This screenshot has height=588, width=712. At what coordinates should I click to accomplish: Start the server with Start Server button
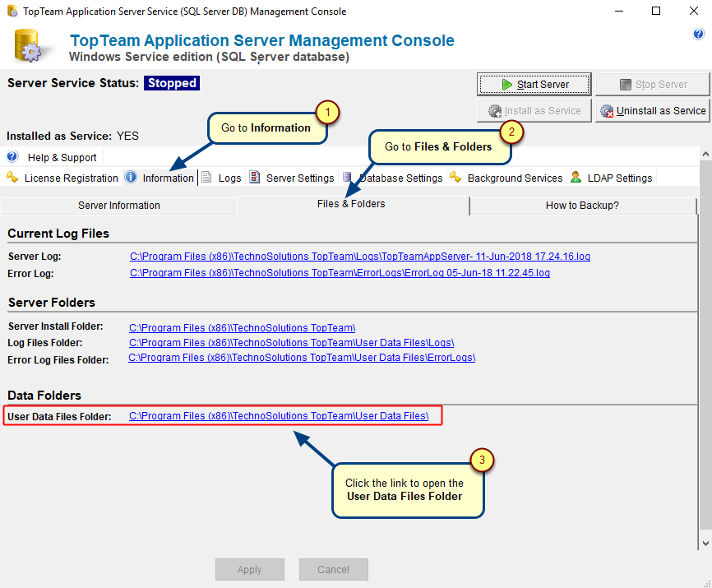pos(534,85)
